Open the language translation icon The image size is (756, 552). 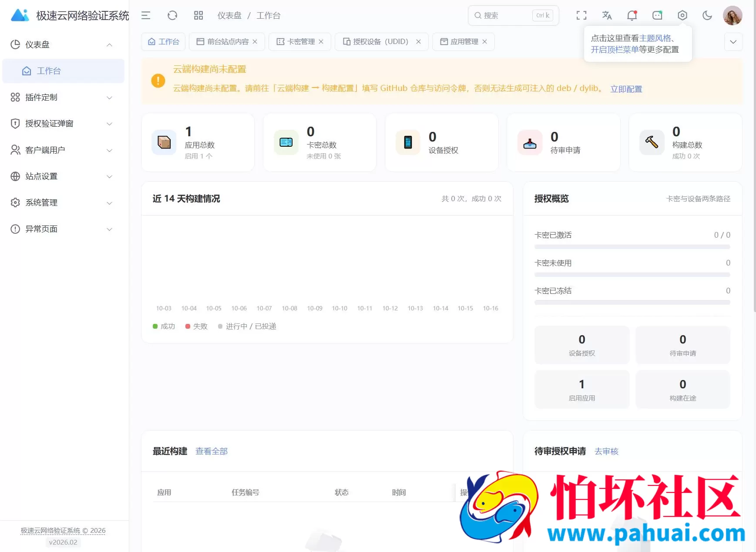(x=607, y=16)
